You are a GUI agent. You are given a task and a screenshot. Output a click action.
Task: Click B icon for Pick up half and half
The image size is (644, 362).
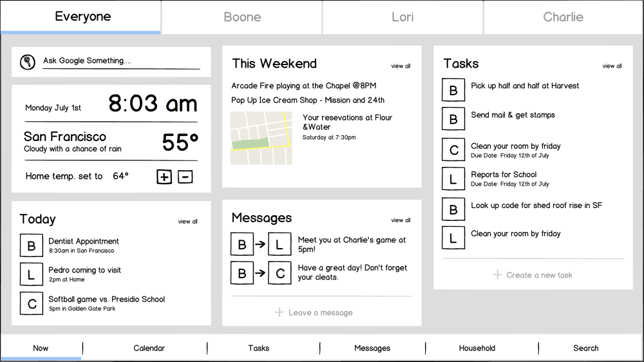coord(453,90)
